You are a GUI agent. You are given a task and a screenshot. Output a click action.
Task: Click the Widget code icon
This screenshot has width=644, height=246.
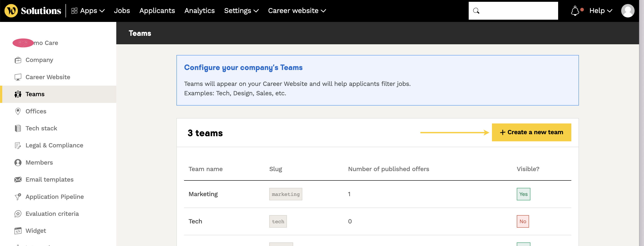coord(18,231)
